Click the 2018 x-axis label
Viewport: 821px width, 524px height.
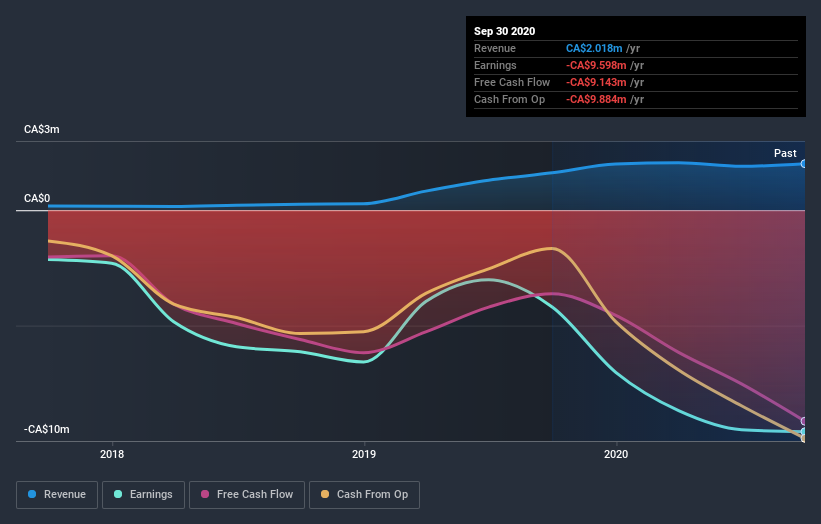coord(112,454)
